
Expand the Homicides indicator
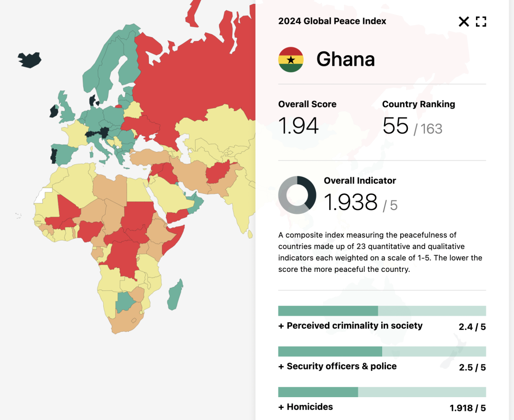click(x=306, y=407)
